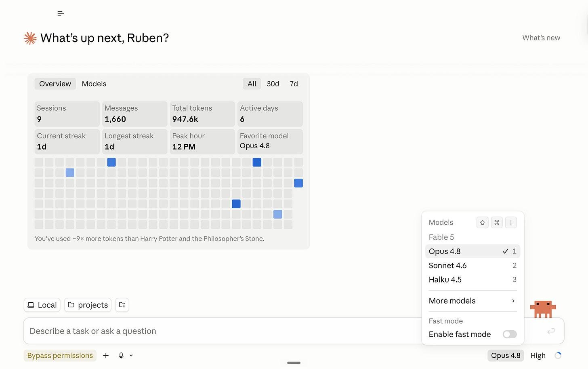The image size is (588, 369).
Task: Click the add folder icon button
Action: 122,305
